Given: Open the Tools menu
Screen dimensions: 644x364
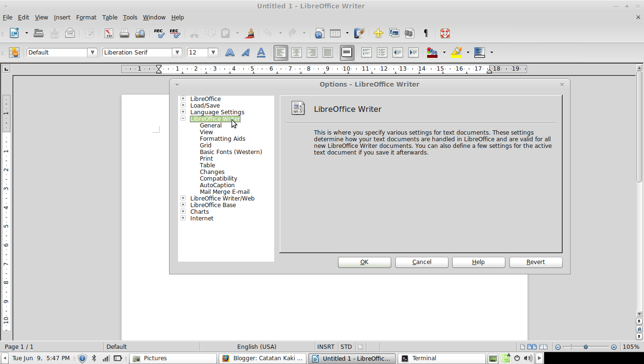Looking at the screenshot, I should tap(130, 17).
